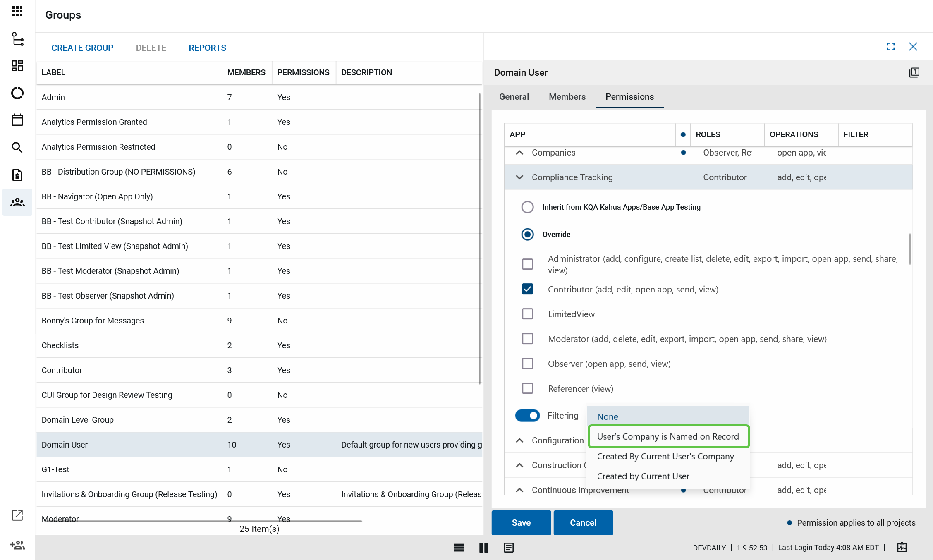Open the Groups people icon in sidebar
The height and width of the screenshot is (560, 933).
pos(17,202)
